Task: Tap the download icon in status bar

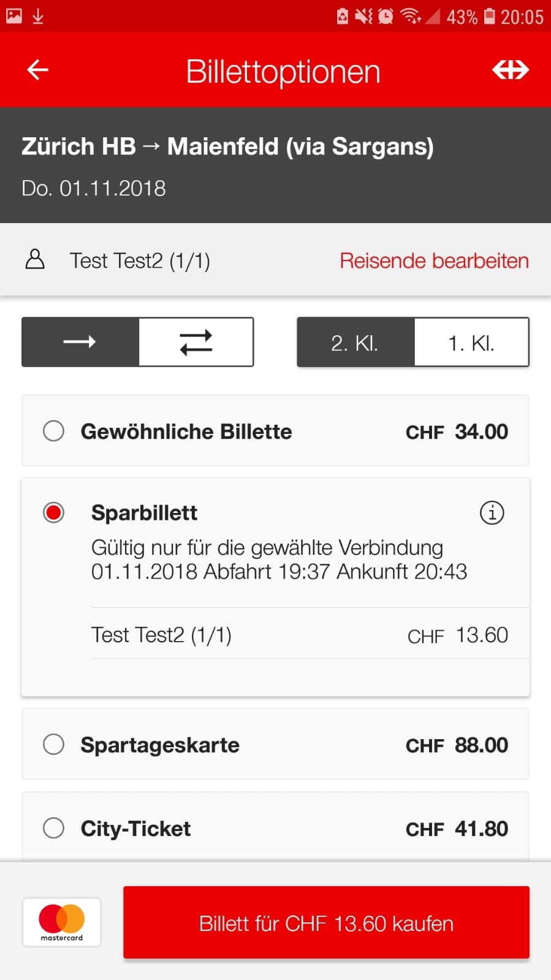Action: 38,17
